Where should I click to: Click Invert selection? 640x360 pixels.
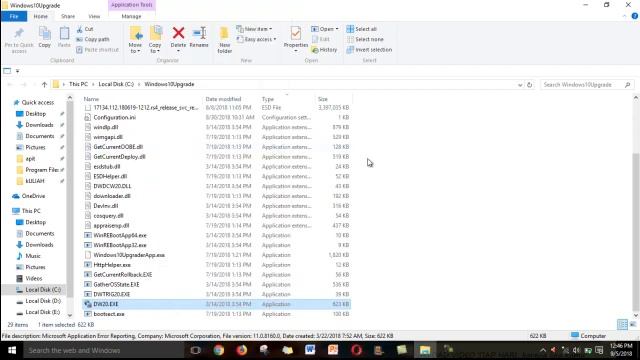point(369,49)
